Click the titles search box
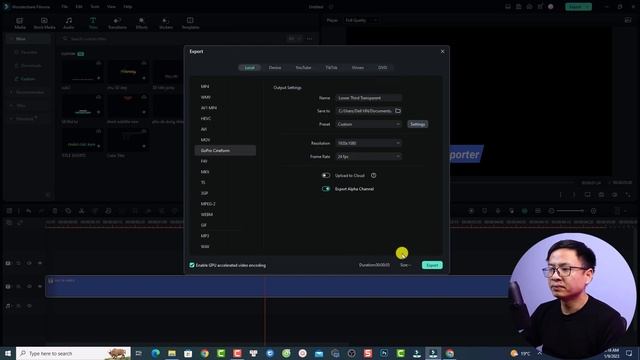 tap(173, 39)
